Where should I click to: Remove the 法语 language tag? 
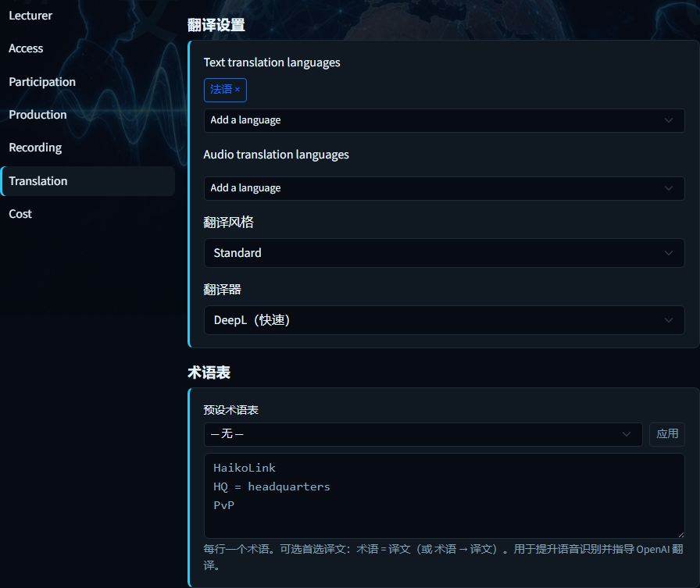coord(237,90)
